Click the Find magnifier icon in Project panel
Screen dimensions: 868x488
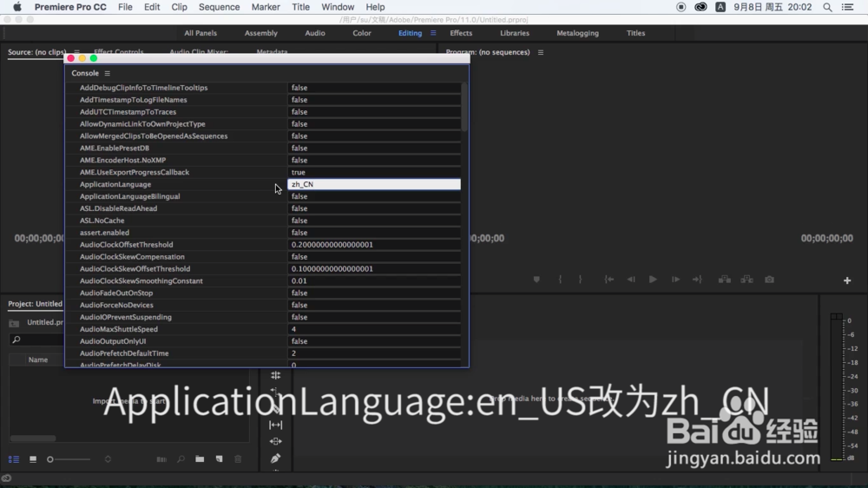(181, 459)
